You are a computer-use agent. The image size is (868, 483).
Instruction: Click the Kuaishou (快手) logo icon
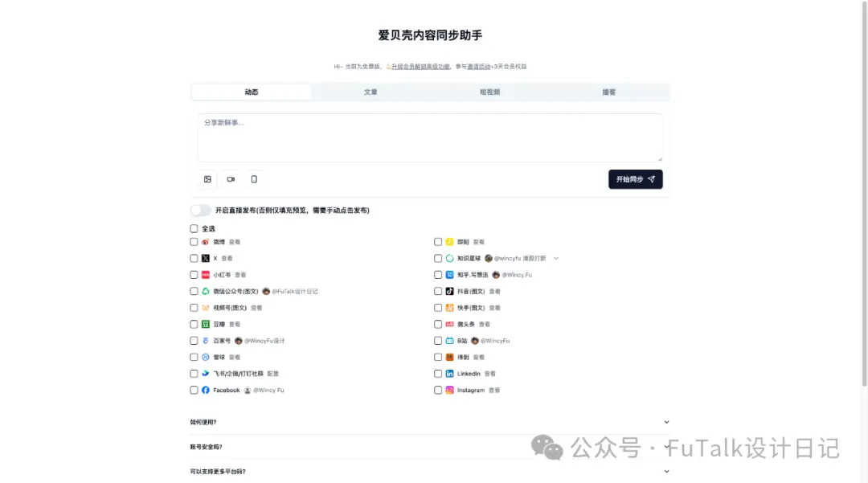coord(449,308)
